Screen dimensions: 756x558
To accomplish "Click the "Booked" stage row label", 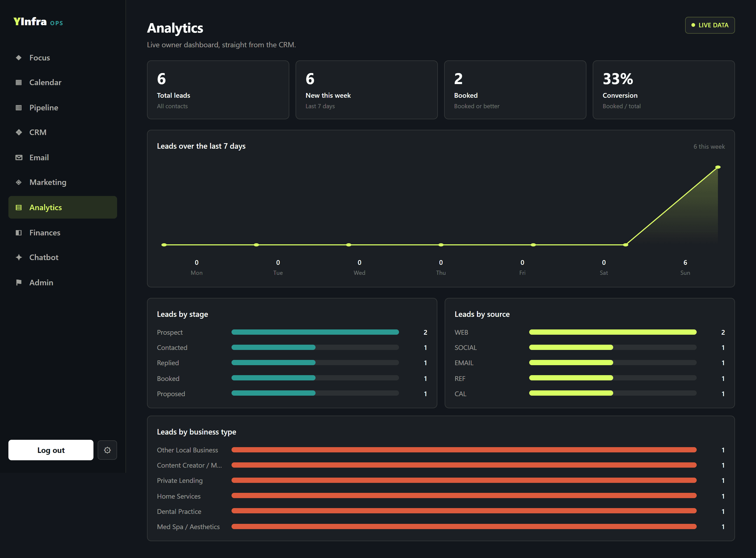I will (168, 379).
